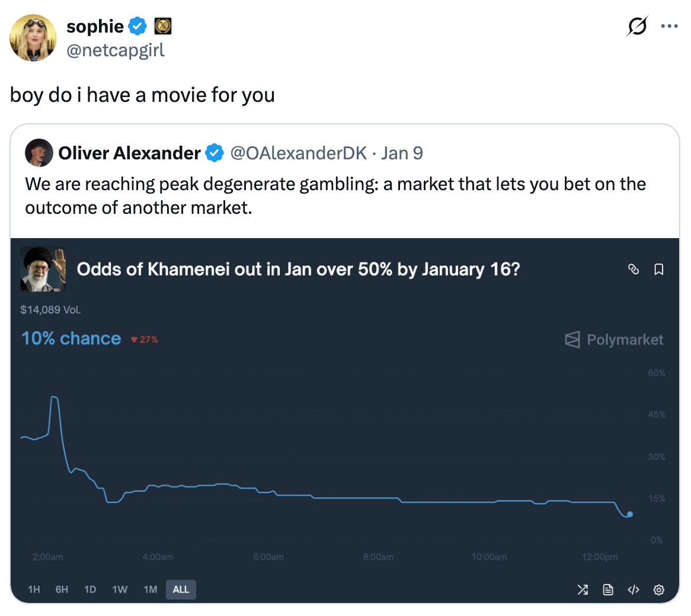This screenshot has height=616, width=691.
Task: Select the 6H time range
Action: [62, 589]
